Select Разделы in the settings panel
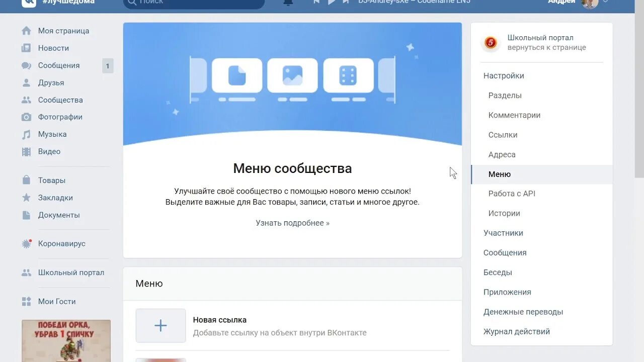644x362 pixels. pos(505,96)
